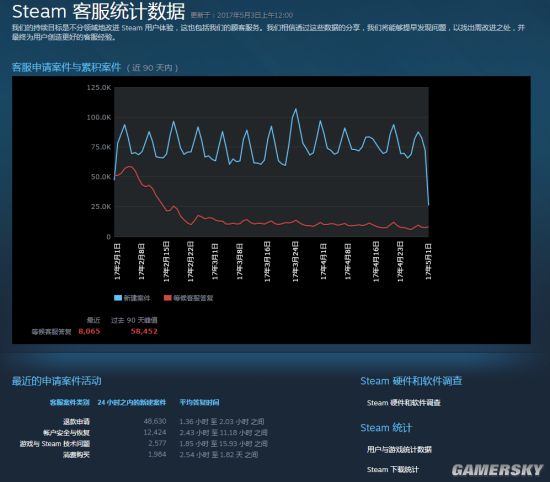550x482 pixels.
Task: Click the 等候客服答复 stat row label
Action: tap(52, 332)
